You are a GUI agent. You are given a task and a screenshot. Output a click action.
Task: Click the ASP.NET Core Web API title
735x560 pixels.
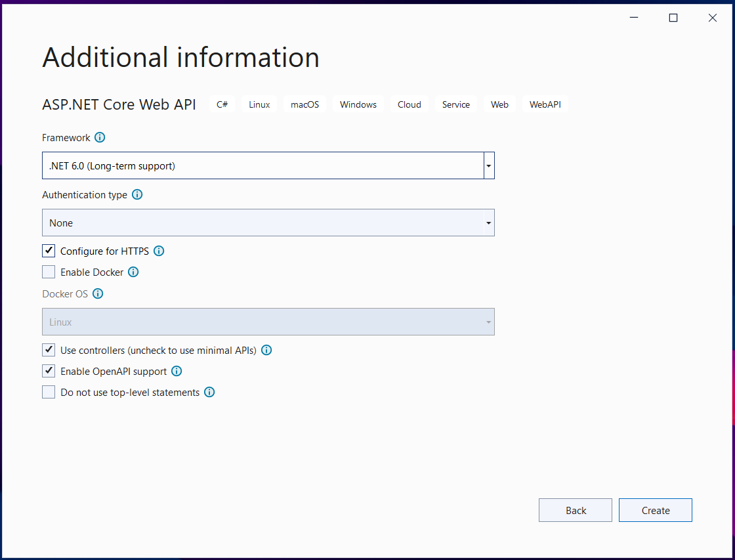click(119, 104)
